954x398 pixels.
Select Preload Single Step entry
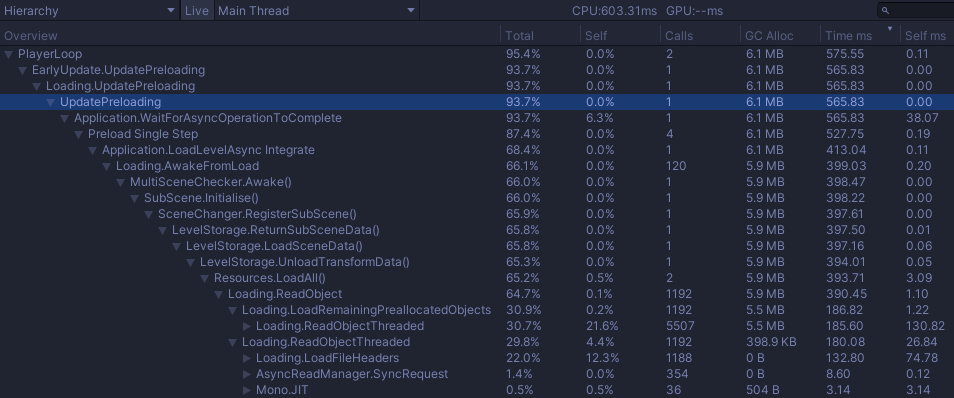click(143, 134)
